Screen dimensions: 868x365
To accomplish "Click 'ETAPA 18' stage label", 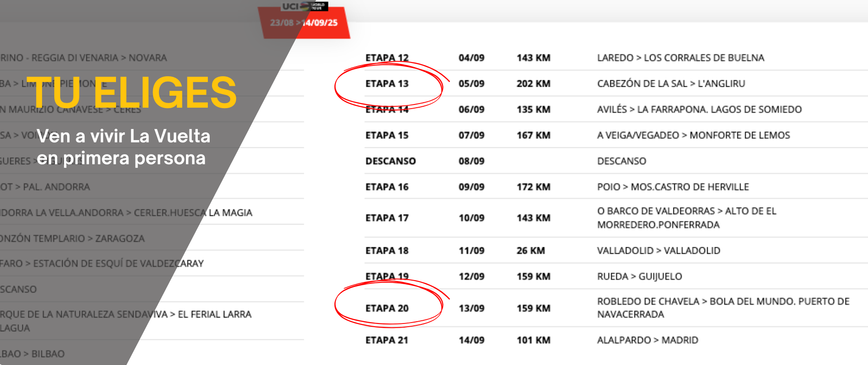I will (387, 250).
